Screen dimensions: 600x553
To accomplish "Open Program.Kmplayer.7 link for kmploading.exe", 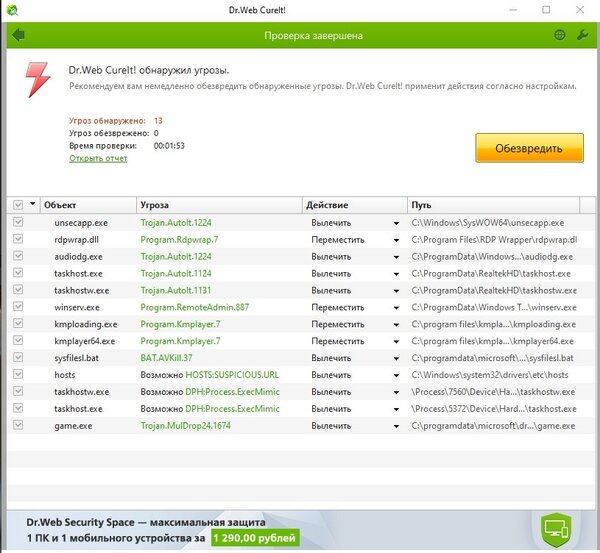I will [x=180, y=325].
